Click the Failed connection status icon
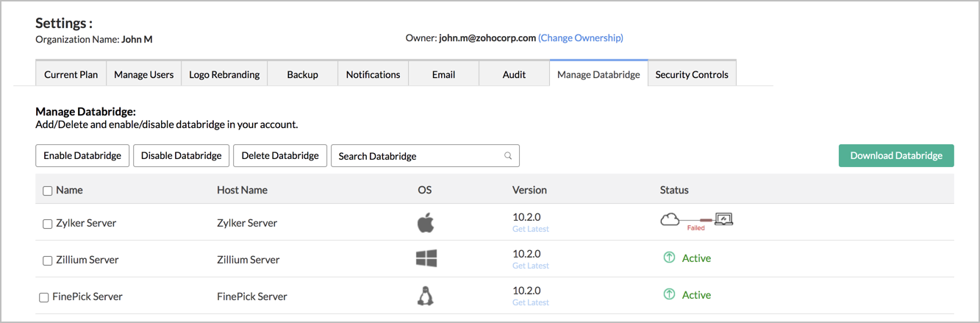 [x=696, y=221]
